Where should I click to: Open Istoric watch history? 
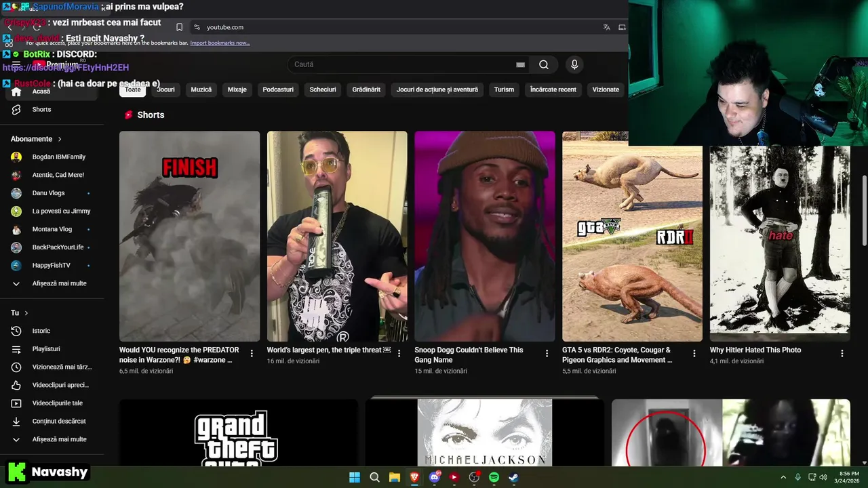tap(52, 331)
